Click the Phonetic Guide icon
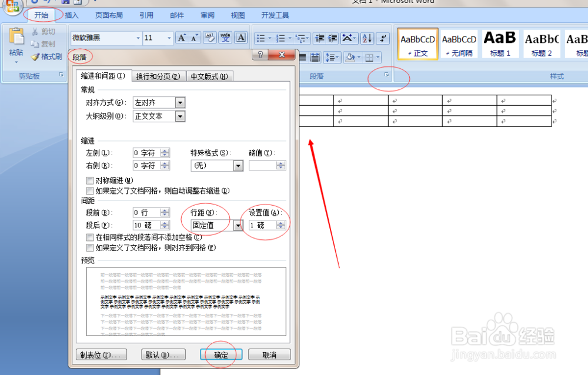 (x=225, y=37)
